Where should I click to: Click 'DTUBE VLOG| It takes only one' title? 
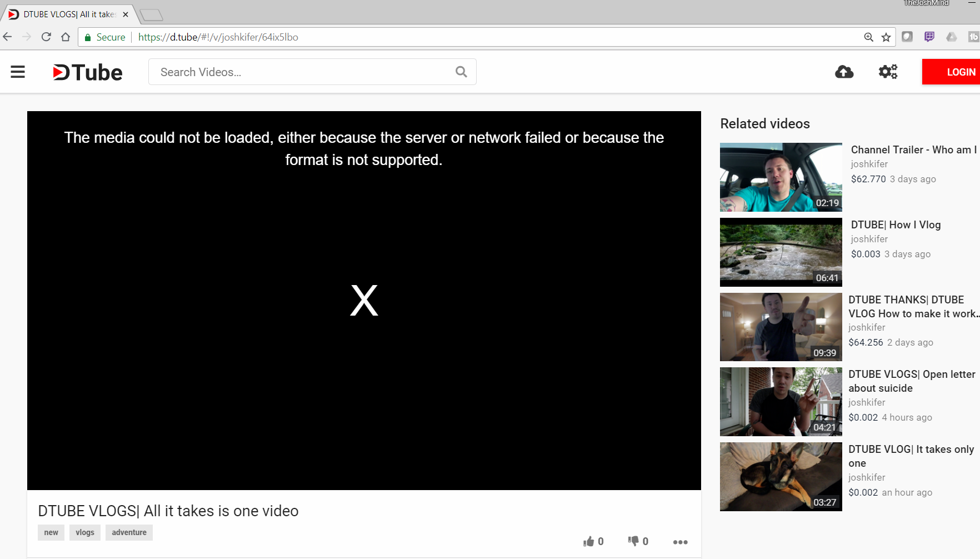911,456
